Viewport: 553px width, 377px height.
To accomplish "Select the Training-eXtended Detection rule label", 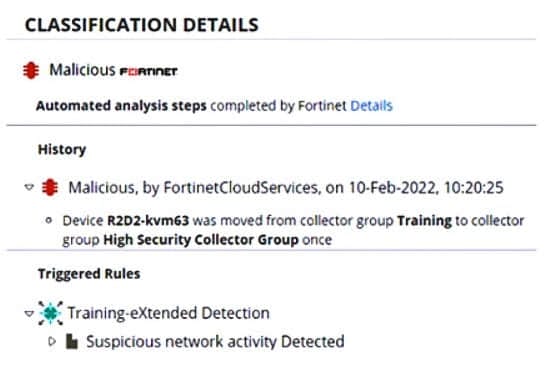I will click(x=169, y=313).
